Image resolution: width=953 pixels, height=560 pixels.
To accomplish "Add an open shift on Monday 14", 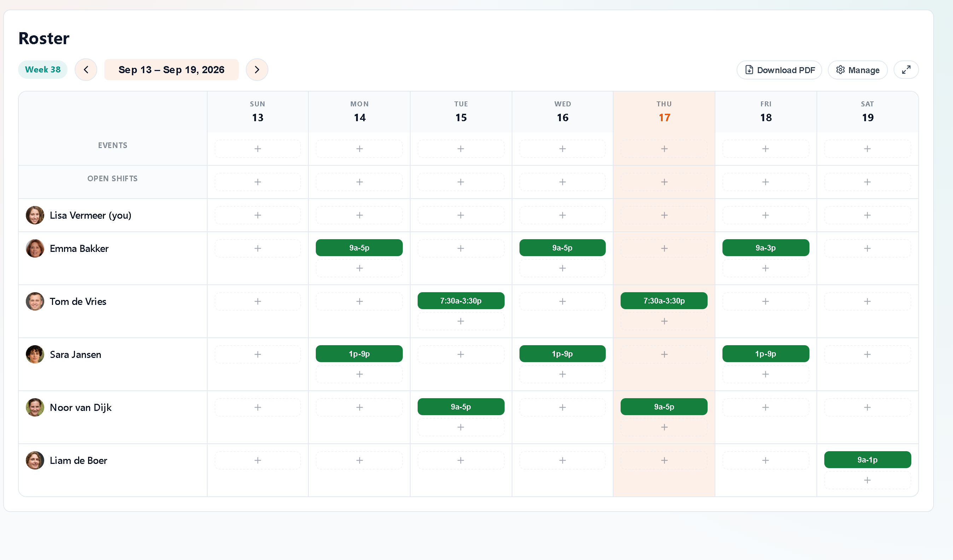I will [359, 182].
